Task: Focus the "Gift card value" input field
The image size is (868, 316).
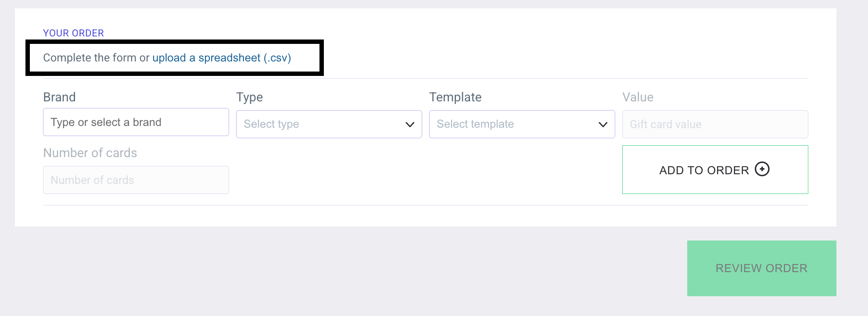Action: [x=715, y=124]
